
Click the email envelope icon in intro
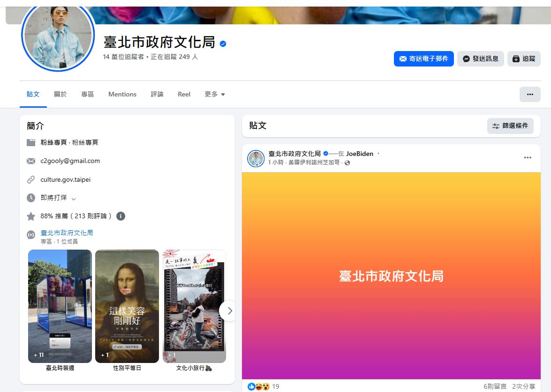point(31,161)
